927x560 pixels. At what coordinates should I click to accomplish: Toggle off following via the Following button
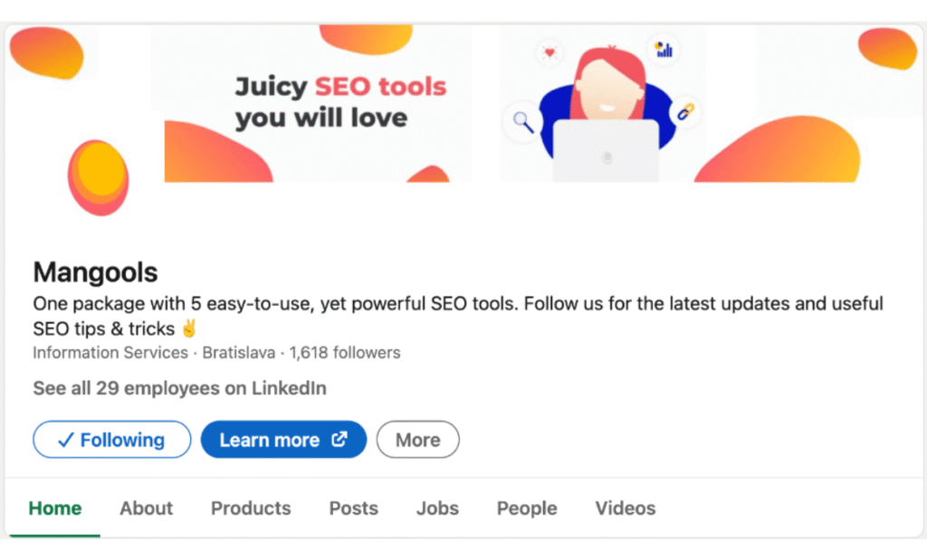coord(111,440)
